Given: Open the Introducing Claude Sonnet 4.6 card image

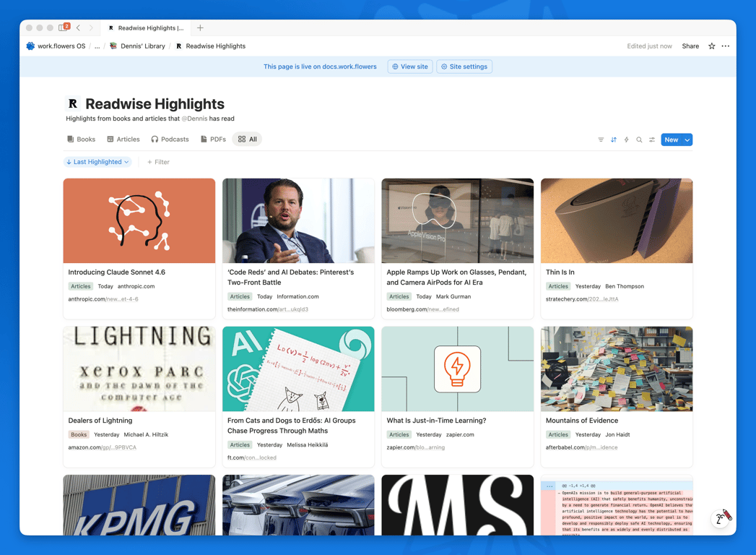Looking at the screenshot, I should [x=139, y=220].
